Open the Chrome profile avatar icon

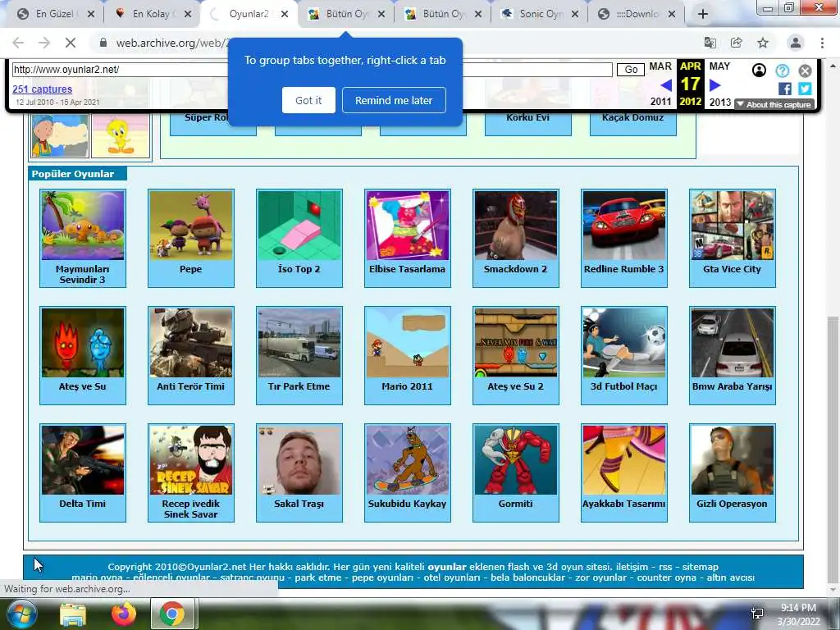pyautogui.click(x=796, y=43)
